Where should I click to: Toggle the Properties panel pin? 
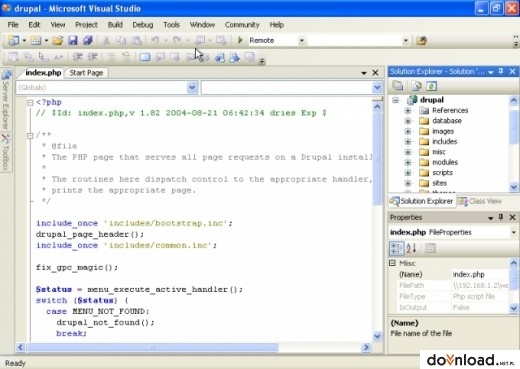pyautogui.click(x=501, y=217)
